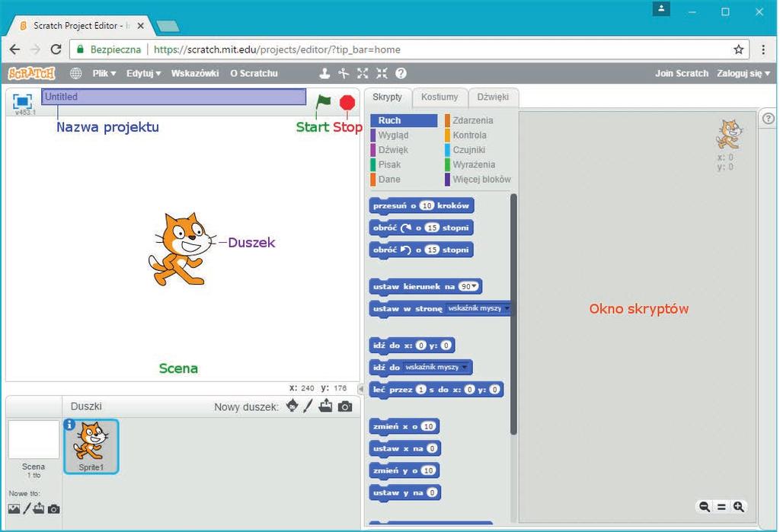Upload backdrop from file icon

[x=39, y=508]
